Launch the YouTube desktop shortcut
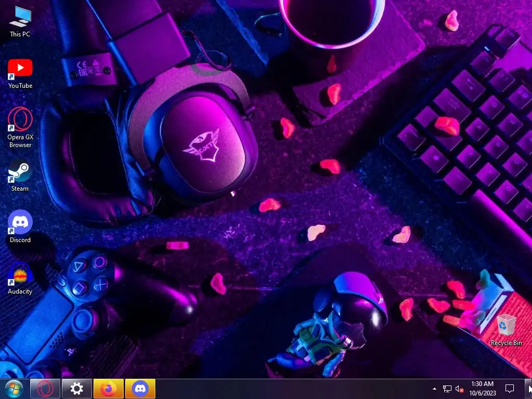Image resolution: width=532 pixels, height=399 pixels. (20, 74)
